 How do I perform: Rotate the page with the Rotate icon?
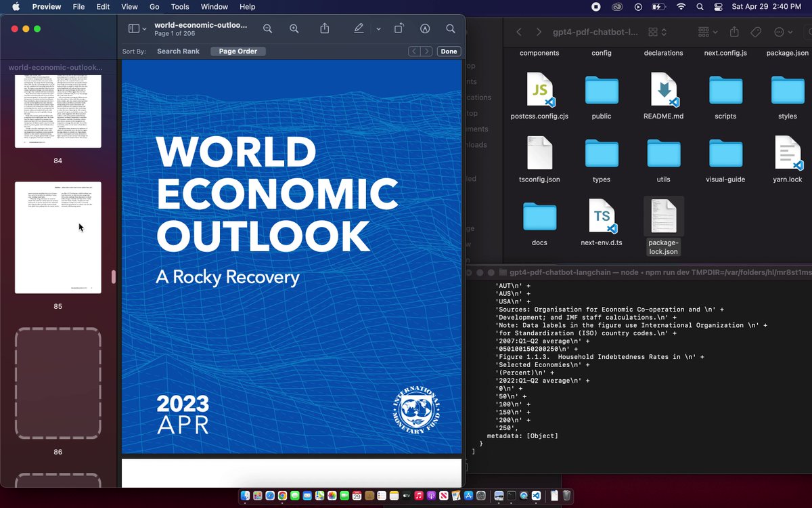(x=399, y=28)
